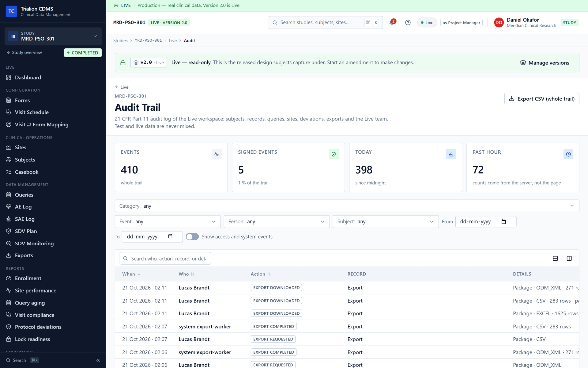Open the column chooser icon

pyautogui.click(x=569, y=259)
